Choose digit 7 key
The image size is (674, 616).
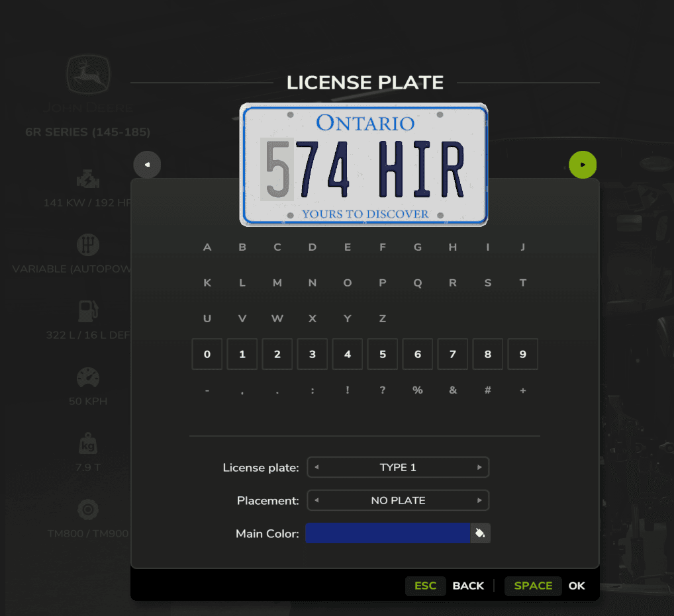click(x=453, y=354)
